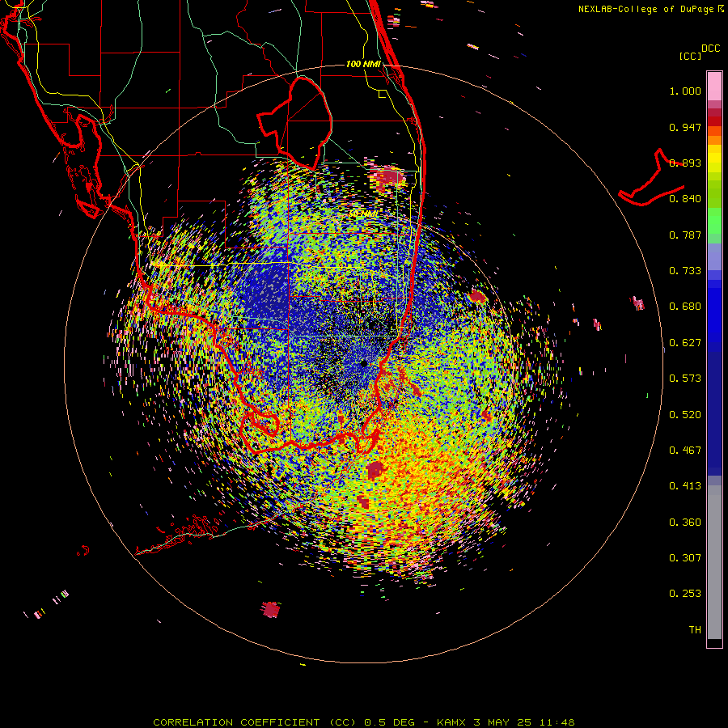Select the 1.000 scale value
728x728 pixels.
tap(685, 91)
